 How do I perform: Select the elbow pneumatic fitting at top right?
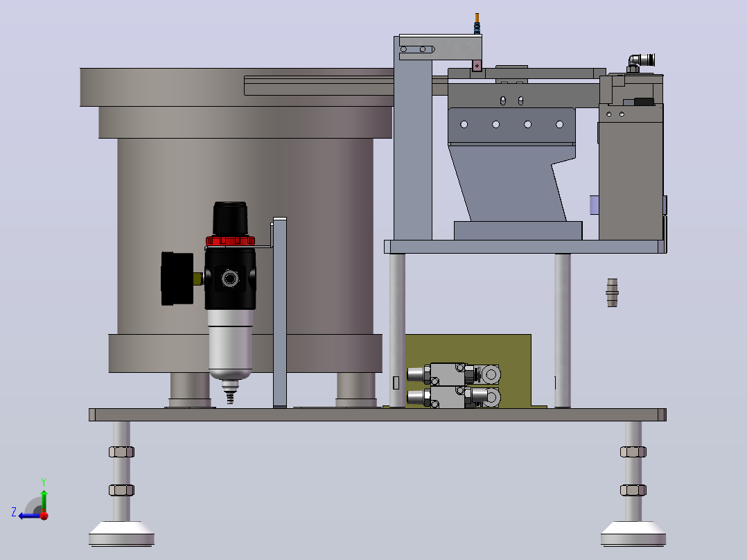click(x=640, y=62)
